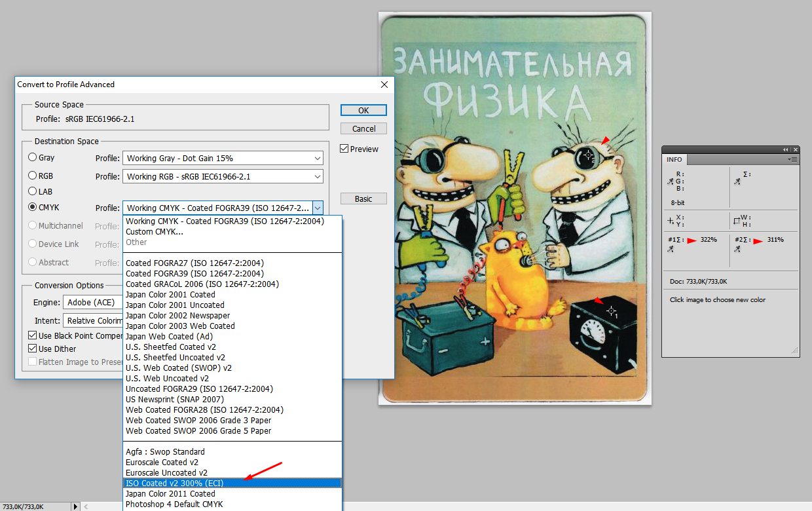The image size is (812, 511).
Task: Choose Japan Color 2011 Coated
Action: pos(232,493)
